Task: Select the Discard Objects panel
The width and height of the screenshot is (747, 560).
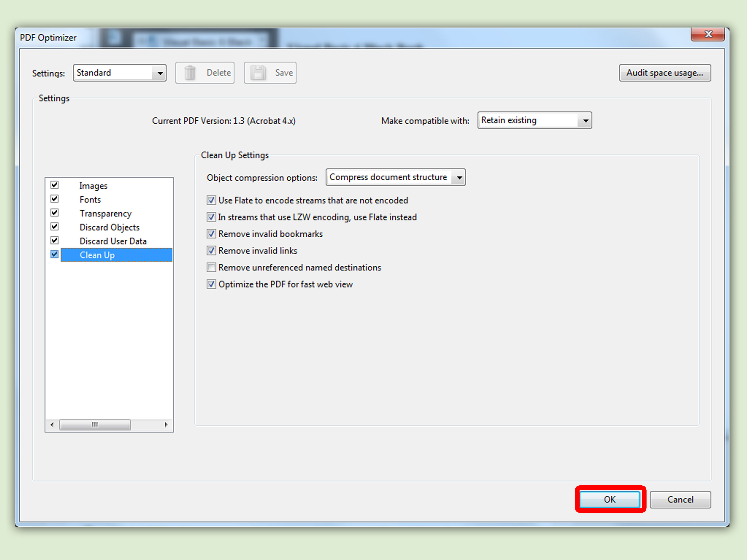Action: pos(109,227)
